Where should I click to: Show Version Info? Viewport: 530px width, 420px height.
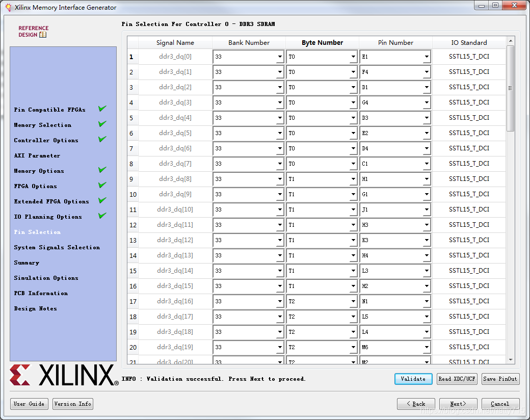click(x=73, y=404)
